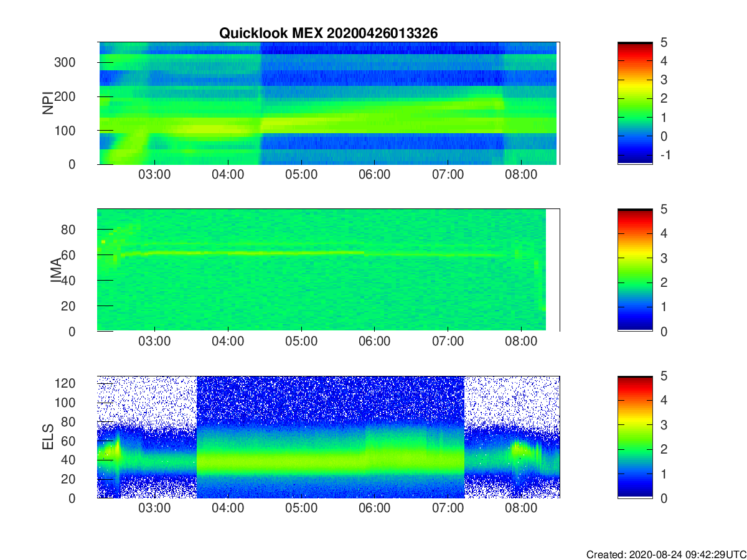Click the 07:00 tick under the NPI plot
The width and height of the screenshot is (747, 560).
[448, 175]
